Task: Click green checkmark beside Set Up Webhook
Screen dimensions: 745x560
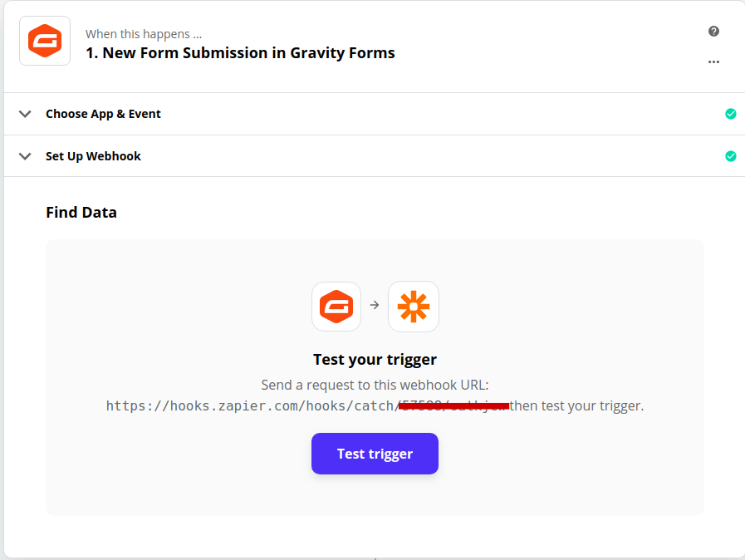Action: point(731,156)
